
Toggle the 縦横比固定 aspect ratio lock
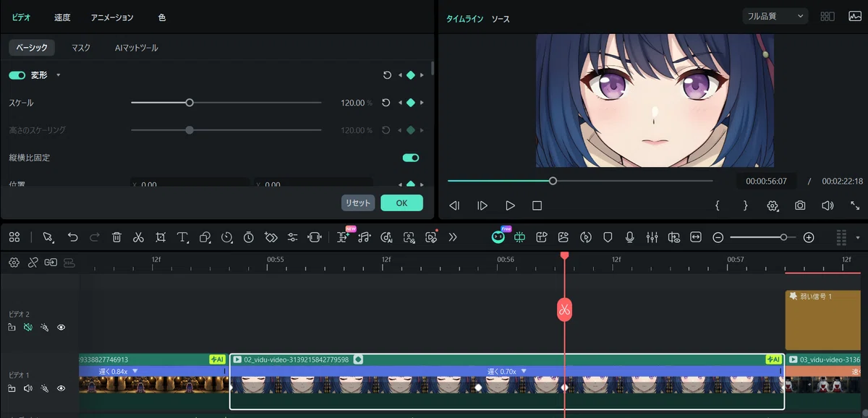coord(411,158)
